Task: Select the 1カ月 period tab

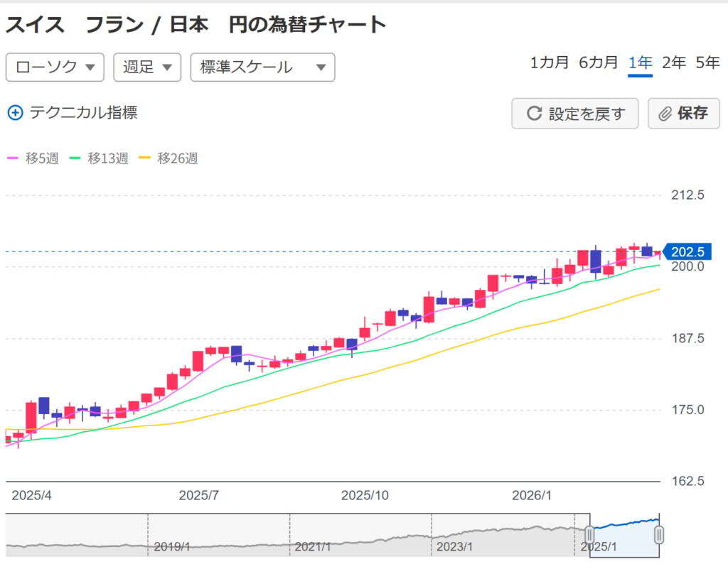Action: click(x=550, y=63)
